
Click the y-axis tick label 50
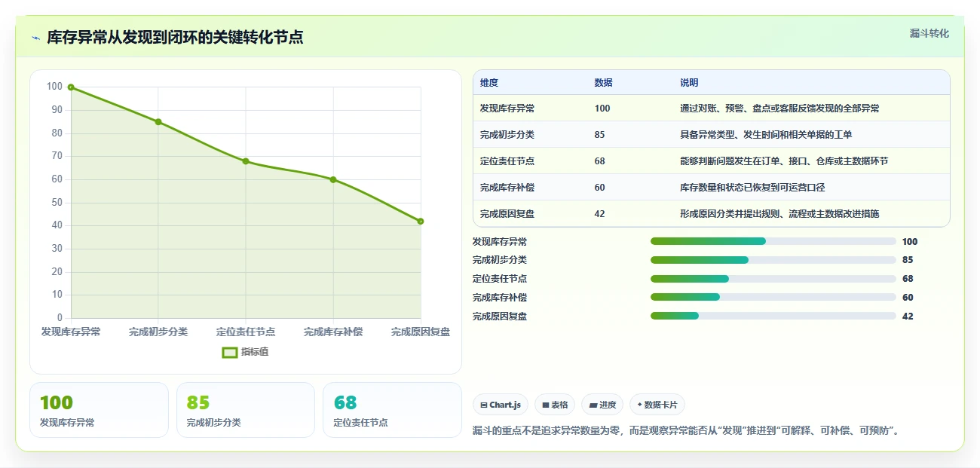click(57, 203)
